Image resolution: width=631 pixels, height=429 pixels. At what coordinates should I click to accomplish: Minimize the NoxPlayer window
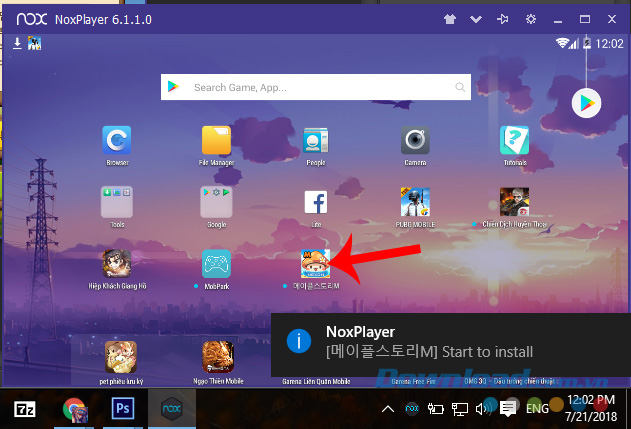coord(558,20)
